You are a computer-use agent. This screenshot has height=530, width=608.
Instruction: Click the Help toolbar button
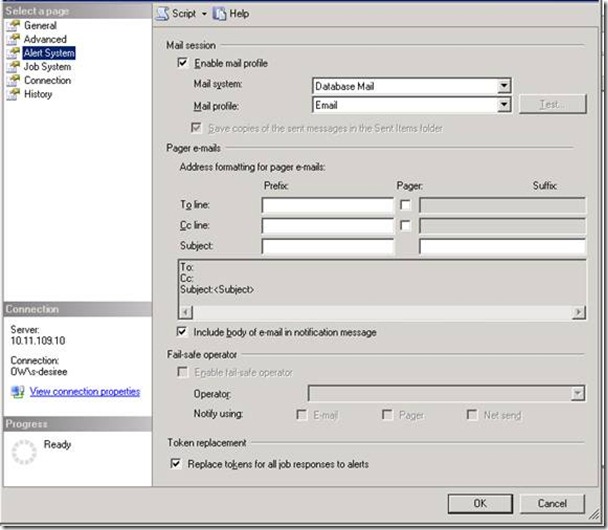pos(231,14)
